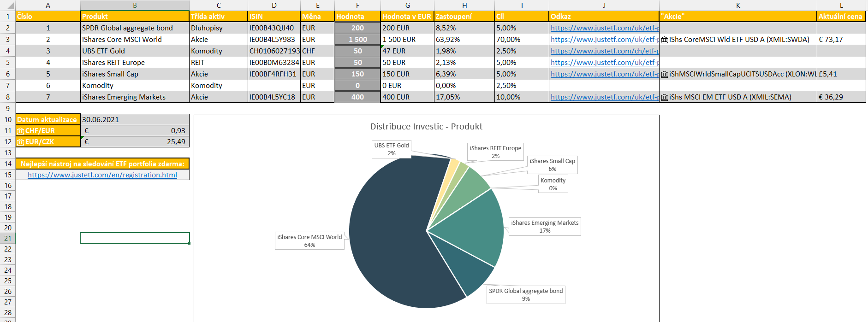Screen dimensions: 868x322
Task: Click the ISIN header cell
Action: (x=274, y=17)
